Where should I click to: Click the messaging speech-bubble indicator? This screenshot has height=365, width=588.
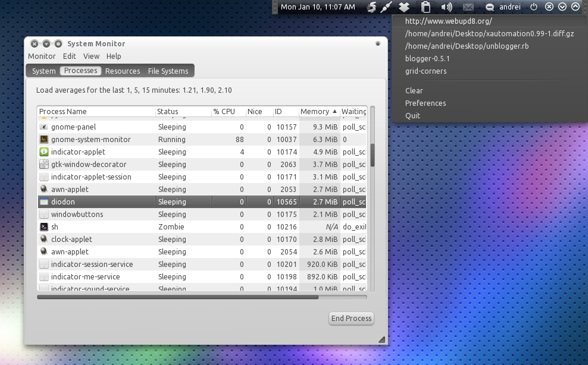pyautogui.click(x=490, y=7)
